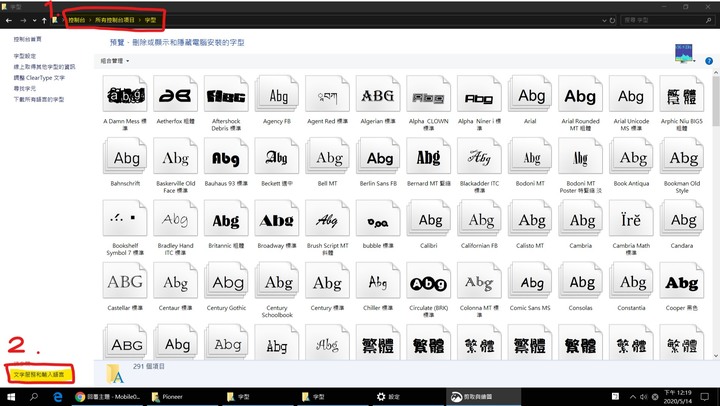Show hidden system tray icons
Viewport: 720px width, 406px height.
(633, 397)
